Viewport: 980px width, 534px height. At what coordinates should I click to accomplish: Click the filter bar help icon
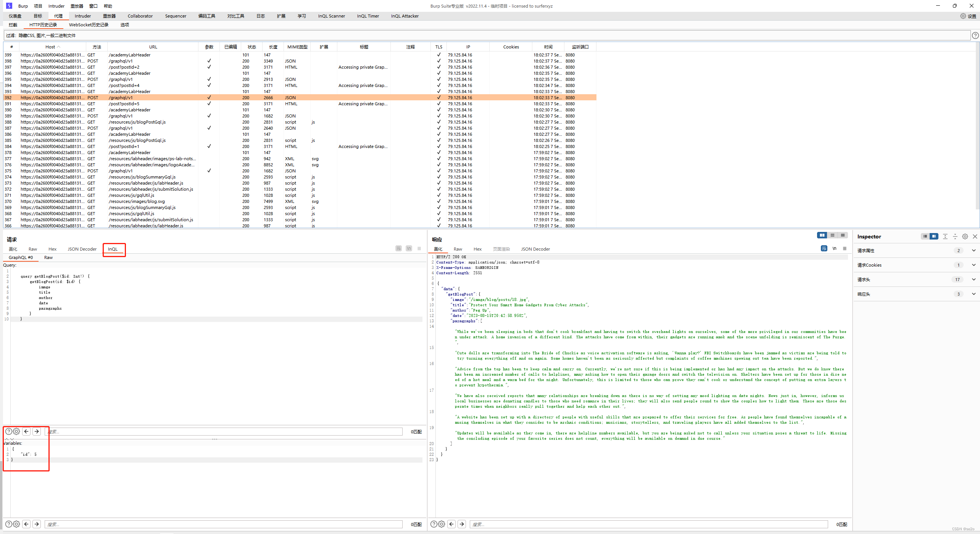975,35
